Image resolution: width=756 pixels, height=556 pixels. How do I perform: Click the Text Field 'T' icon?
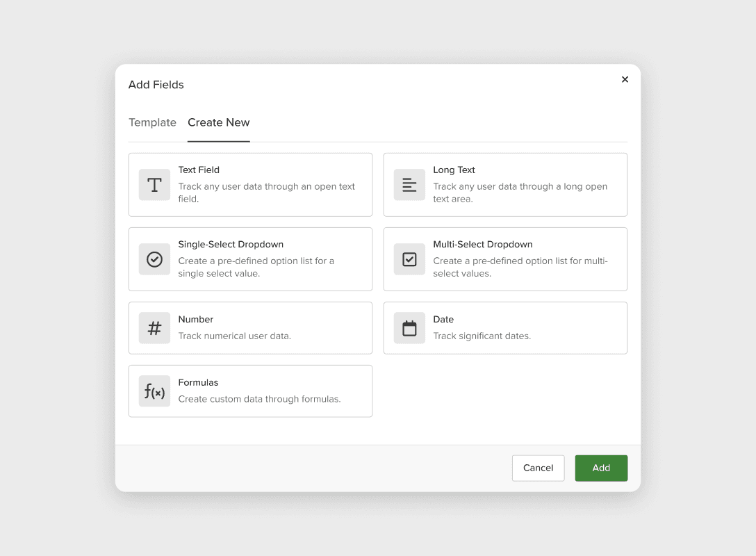point(154,185)
